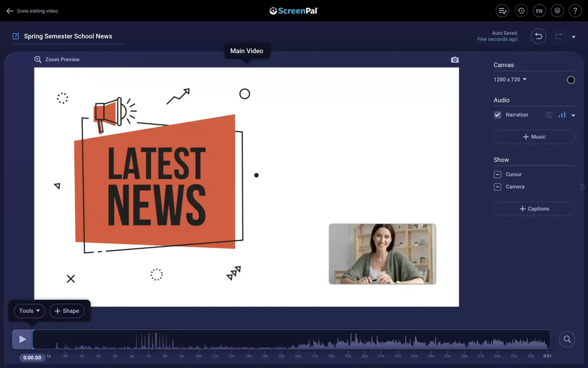The height and width of the screenshot is (368, 588).
Task: Click the 0:00.00 current time indicator
Action: [x=32, y=358]
